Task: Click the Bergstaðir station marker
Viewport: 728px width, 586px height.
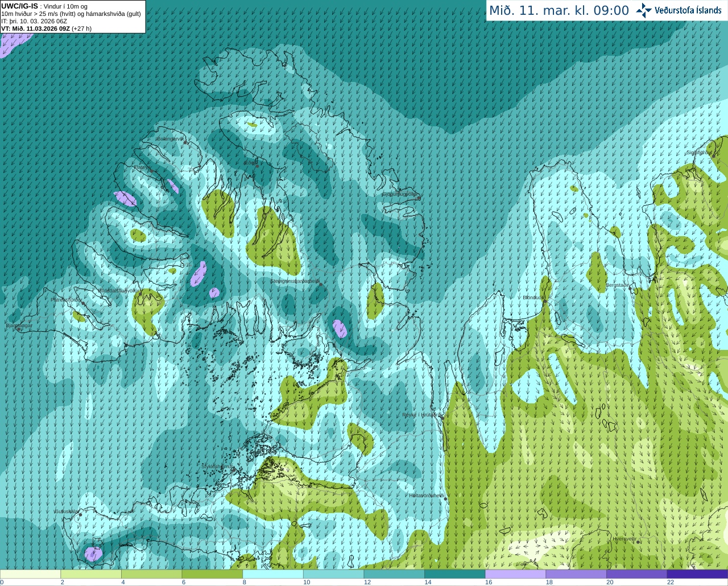Action: point(631,289)
